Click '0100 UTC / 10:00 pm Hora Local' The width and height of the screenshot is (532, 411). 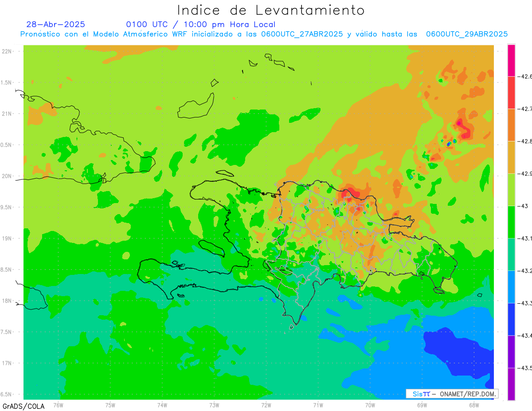(201, 24)
